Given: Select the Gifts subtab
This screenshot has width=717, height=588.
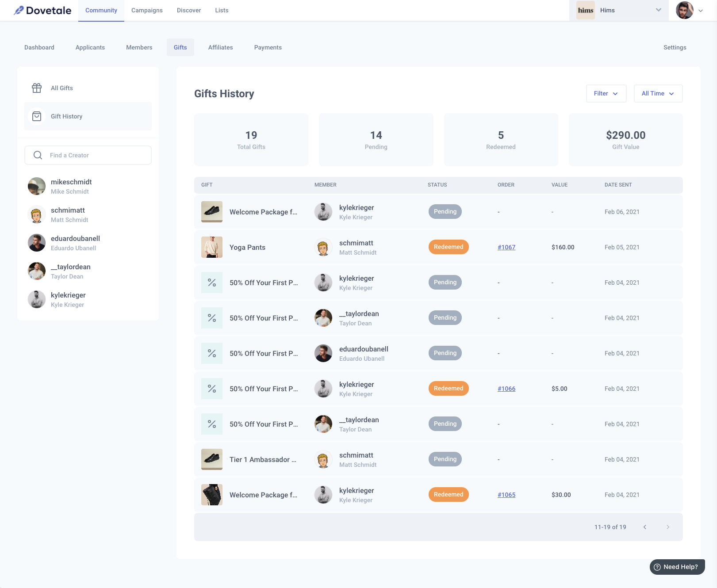Looking at the screenshot, I should pos(180,47).
